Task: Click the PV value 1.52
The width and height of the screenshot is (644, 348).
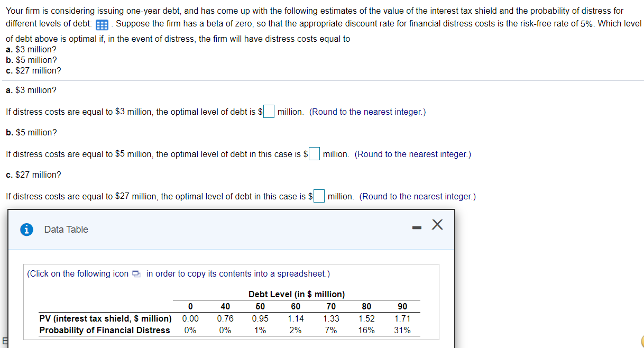Action: coord(366,318)
